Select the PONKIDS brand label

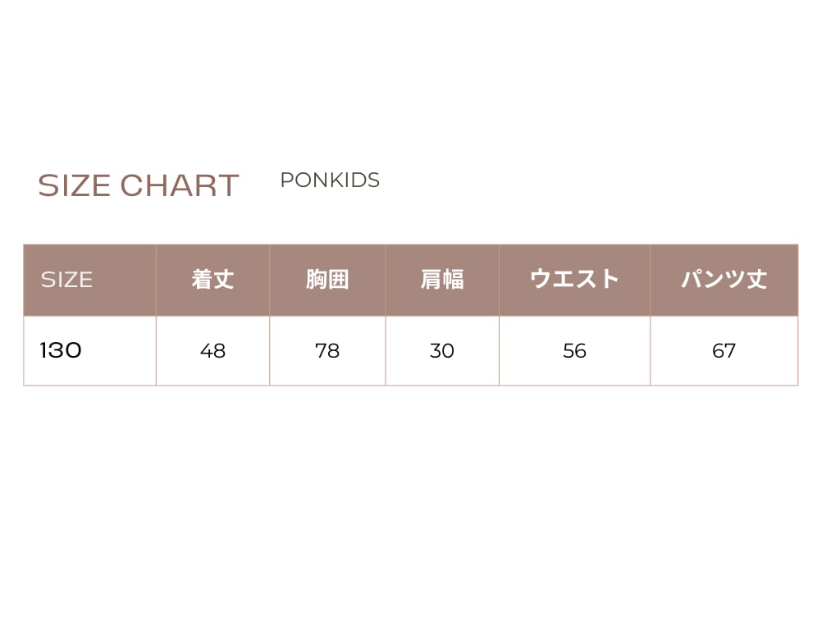330,180
